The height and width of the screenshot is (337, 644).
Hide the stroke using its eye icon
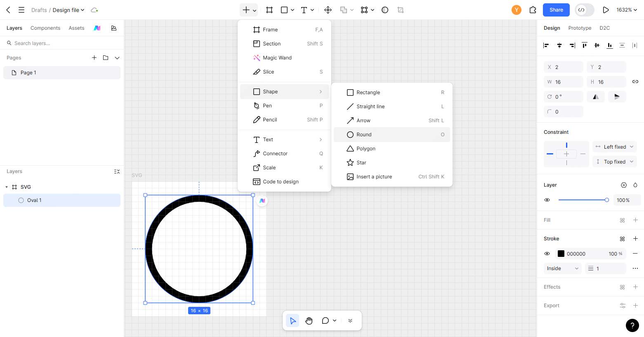(x=547, y=254)
